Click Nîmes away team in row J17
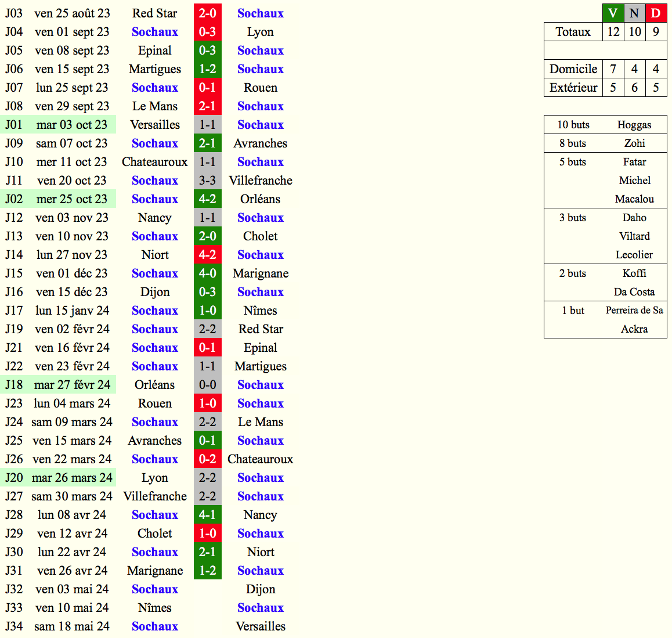Image resolution: width=672 pixels, height=638 pixels. pyautogui.click(x=261, y=311)
